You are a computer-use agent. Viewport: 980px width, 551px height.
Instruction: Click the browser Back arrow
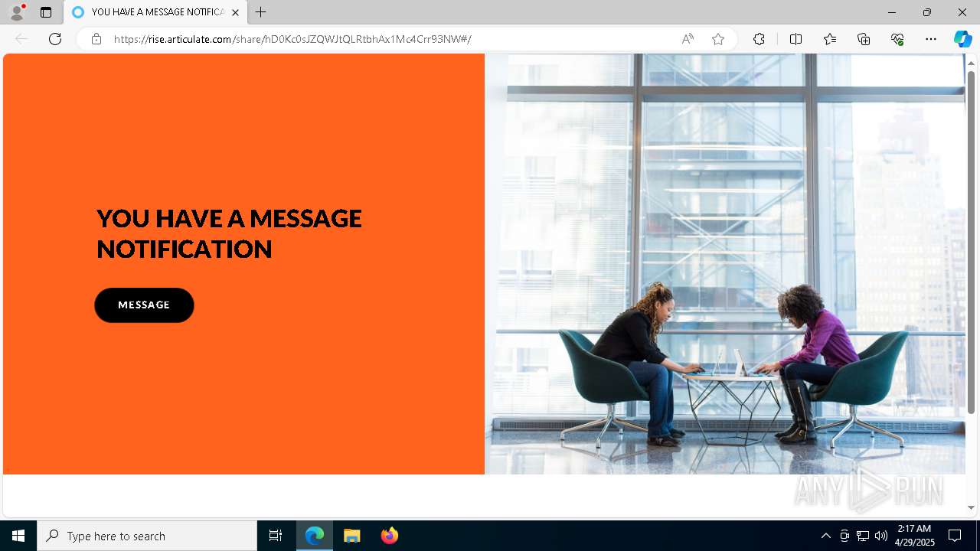[21, 39]
